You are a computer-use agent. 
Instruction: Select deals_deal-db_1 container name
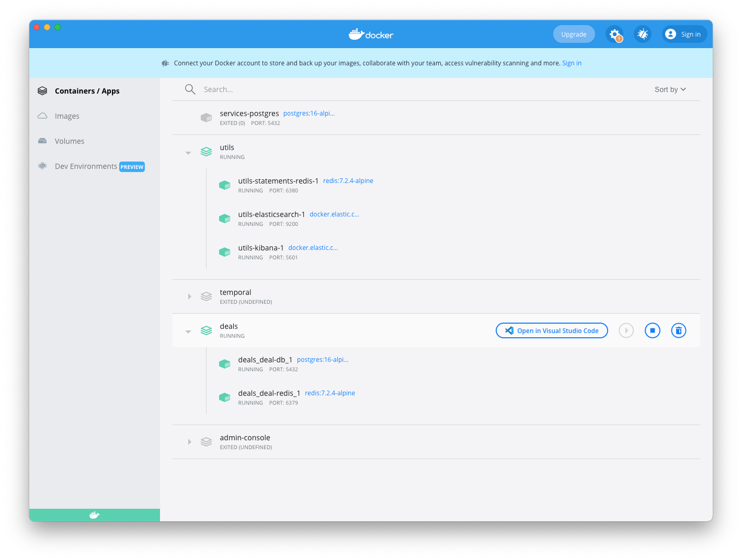click(265, 360)
